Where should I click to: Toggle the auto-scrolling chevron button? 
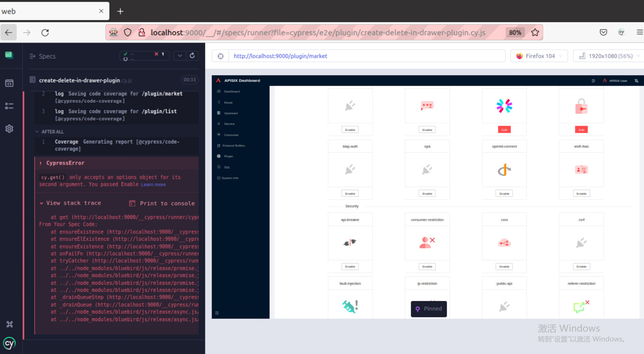(x=180, y=56)
